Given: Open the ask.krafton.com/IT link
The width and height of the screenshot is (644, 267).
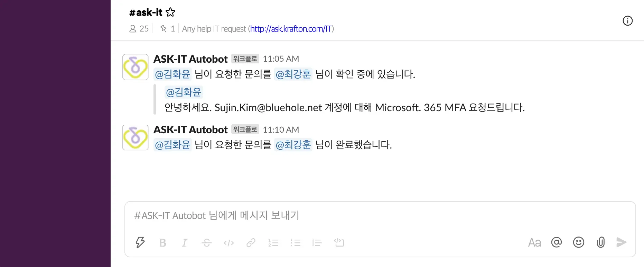Looking at the screenshot, I should 291,29.
